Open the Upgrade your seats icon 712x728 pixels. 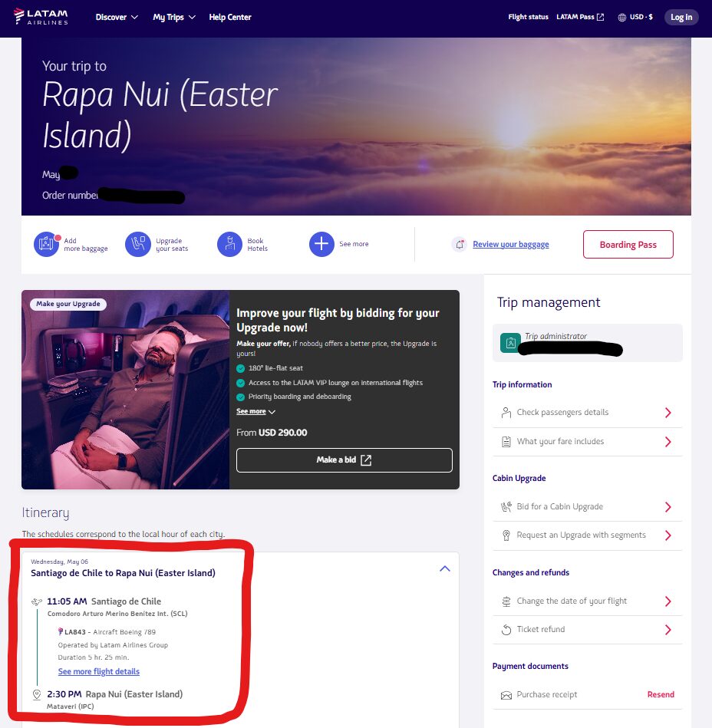coord(138,244)
